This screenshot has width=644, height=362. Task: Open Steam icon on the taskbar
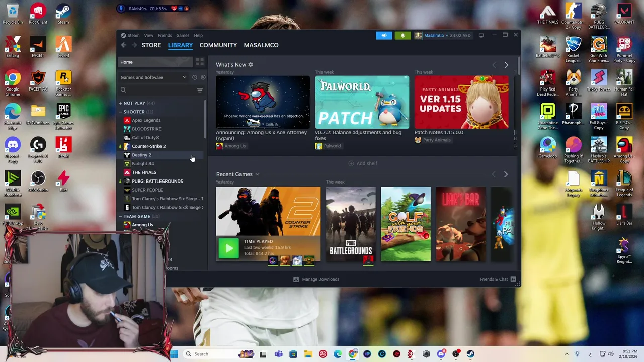point(470,354)
